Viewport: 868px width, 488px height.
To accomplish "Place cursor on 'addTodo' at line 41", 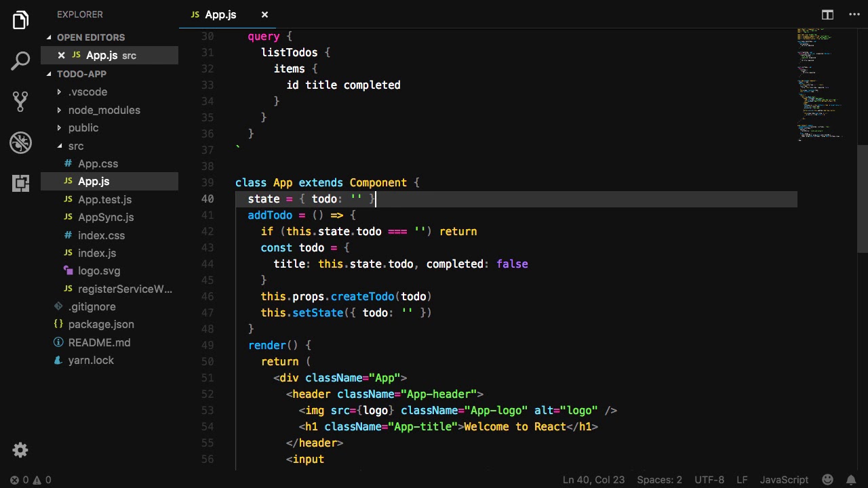I will point(270,215).
